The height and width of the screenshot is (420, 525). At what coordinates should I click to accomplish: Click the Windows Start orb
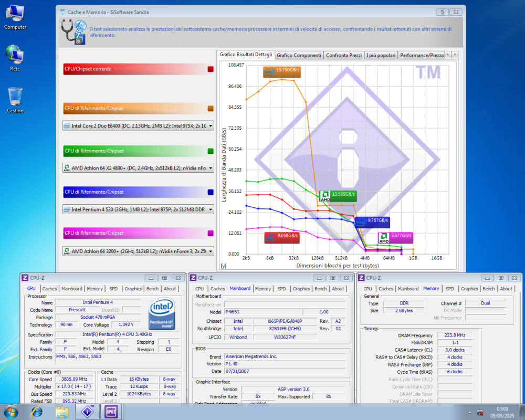pyautogui.click(x=11, y=413)
